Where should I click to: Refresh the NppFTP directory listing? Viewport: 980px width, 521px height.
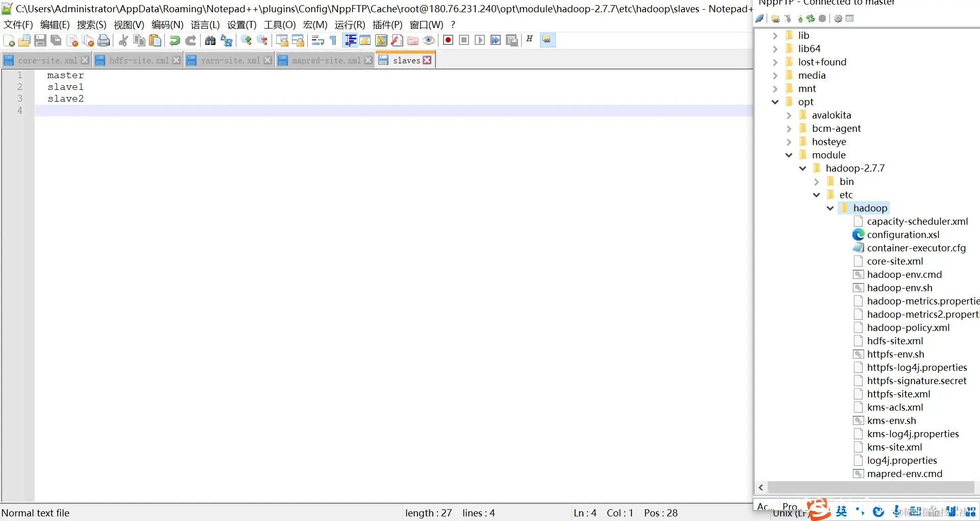(811, 18)
